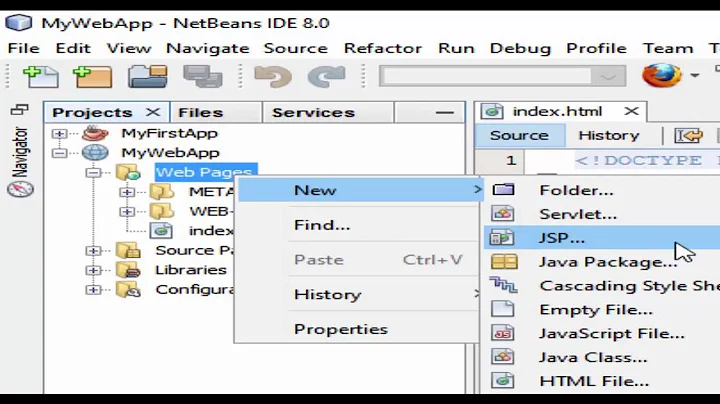Expand the Configuration Files node
Screen dimensions: 720x404
tap(93, 290)
